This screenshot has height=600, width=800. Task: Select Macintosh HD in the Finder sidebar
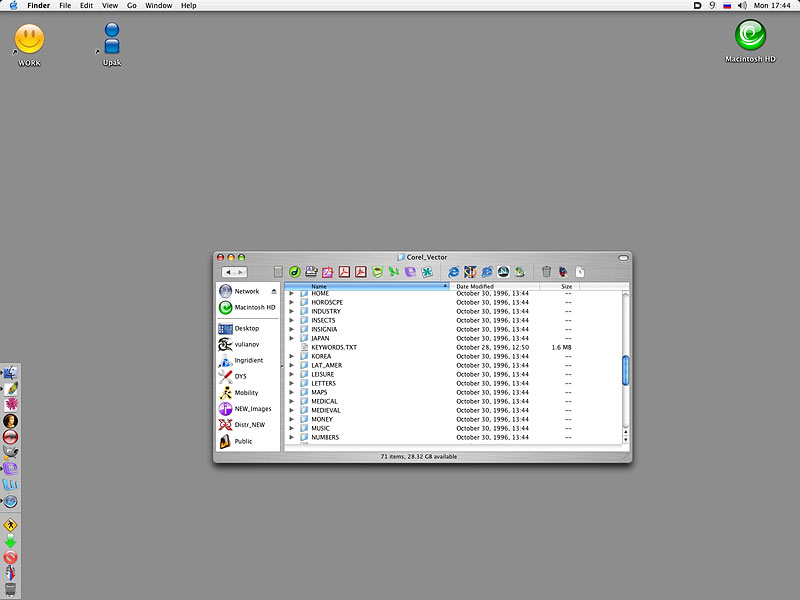coord(247,307)
